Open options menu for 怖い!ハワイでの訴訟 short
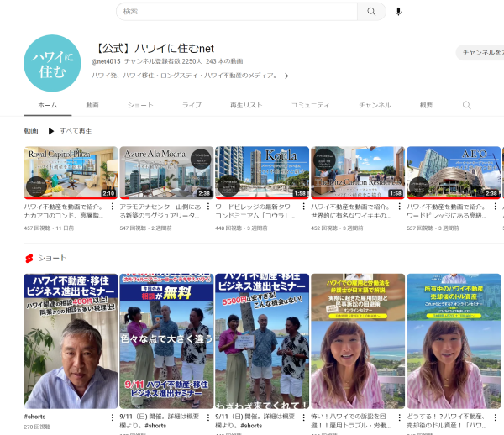The width and height of the screenshot is (504, 435). [399, 417]
